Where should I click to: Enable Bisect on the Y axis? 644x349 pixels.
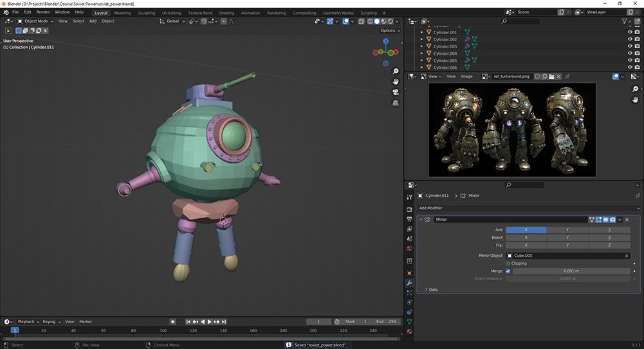(x=567, y=238)
